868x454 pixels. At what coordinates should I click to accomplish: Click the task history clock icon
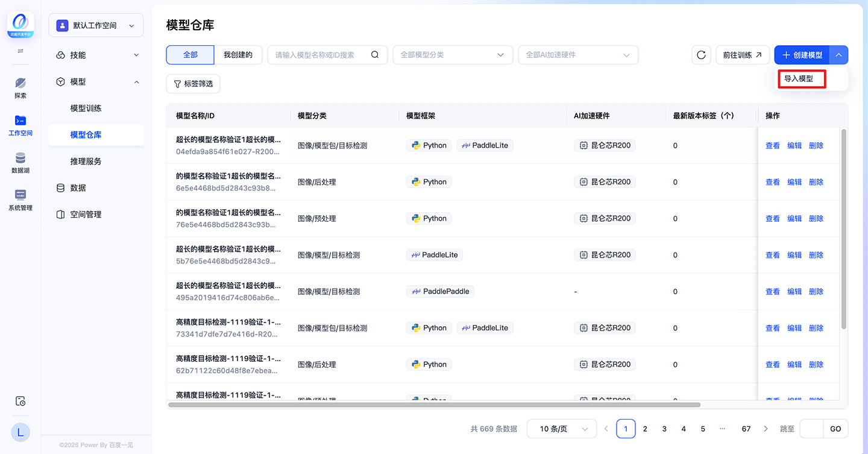click(20, 401)
